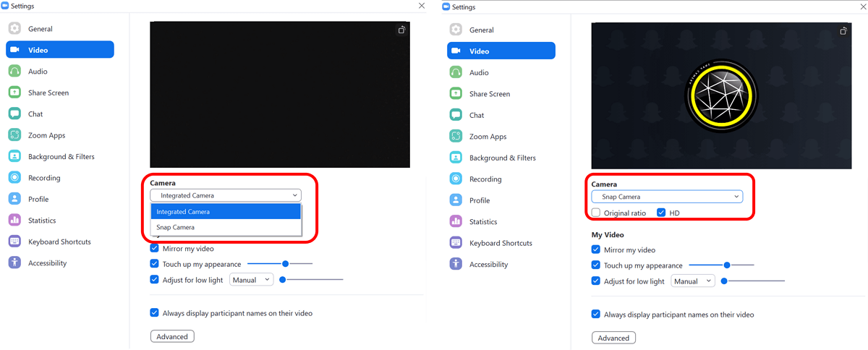The image size is (868, 350).
Task: Click touch up appearance slider in right window
Action: [721, 265]
